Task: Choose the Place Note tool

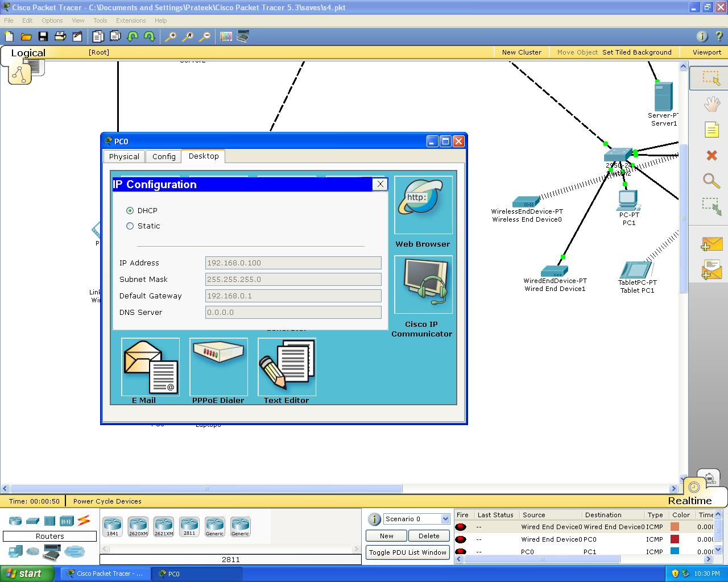Action: [x=712, y=130]
